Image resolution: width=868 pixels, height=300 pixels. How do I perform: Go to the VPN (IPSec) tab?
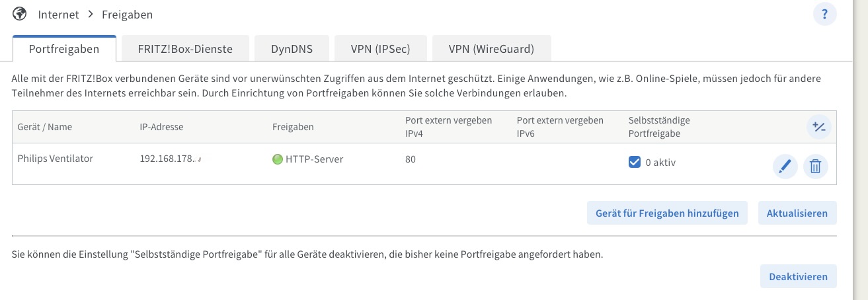380,49
